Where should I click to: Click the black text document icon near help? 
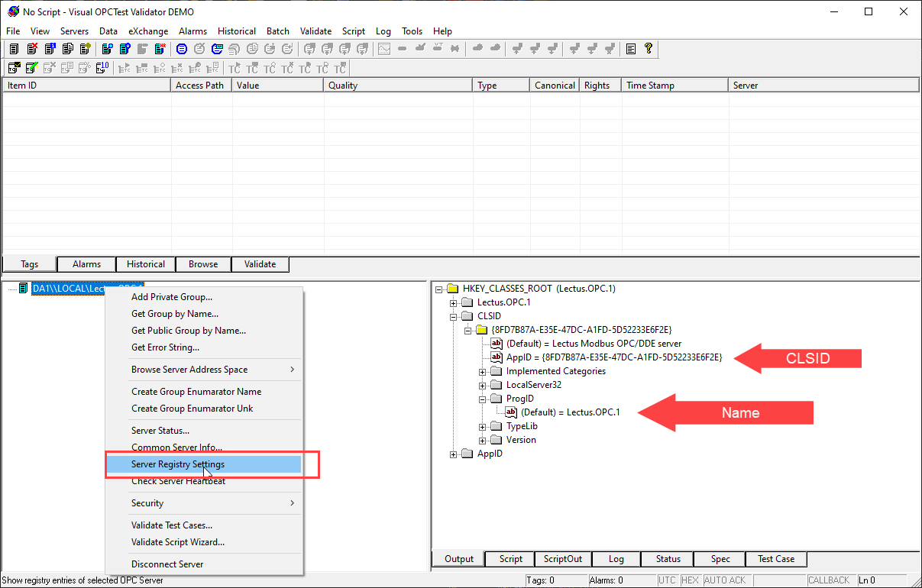coord(631,49)
